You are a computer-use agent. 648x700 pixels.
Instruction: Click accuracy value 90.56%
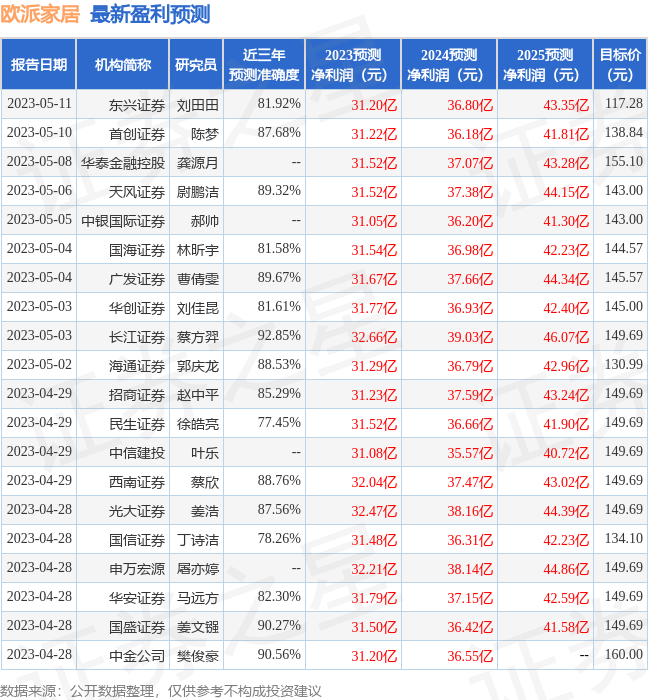click(x=279, y=655)
